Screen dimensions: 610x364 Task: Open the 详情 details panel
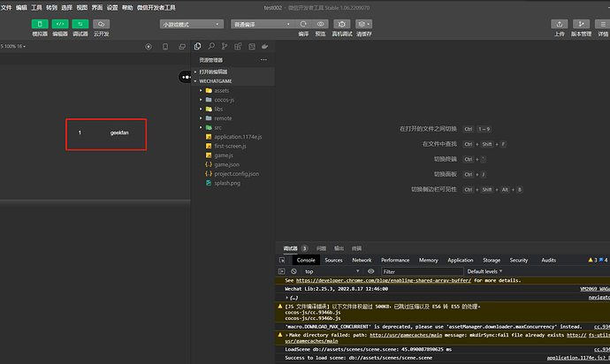[603, 24]
